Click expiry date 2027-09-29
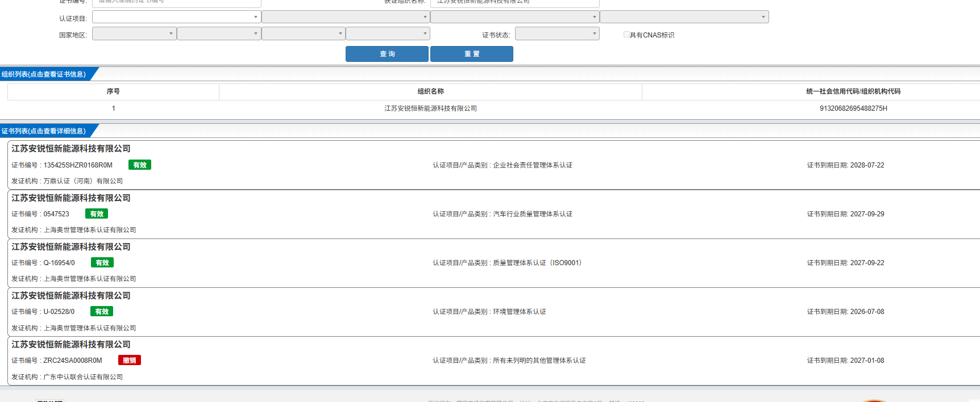The height and width of the screenshot is (402, 980). click(x=867, y=214)
